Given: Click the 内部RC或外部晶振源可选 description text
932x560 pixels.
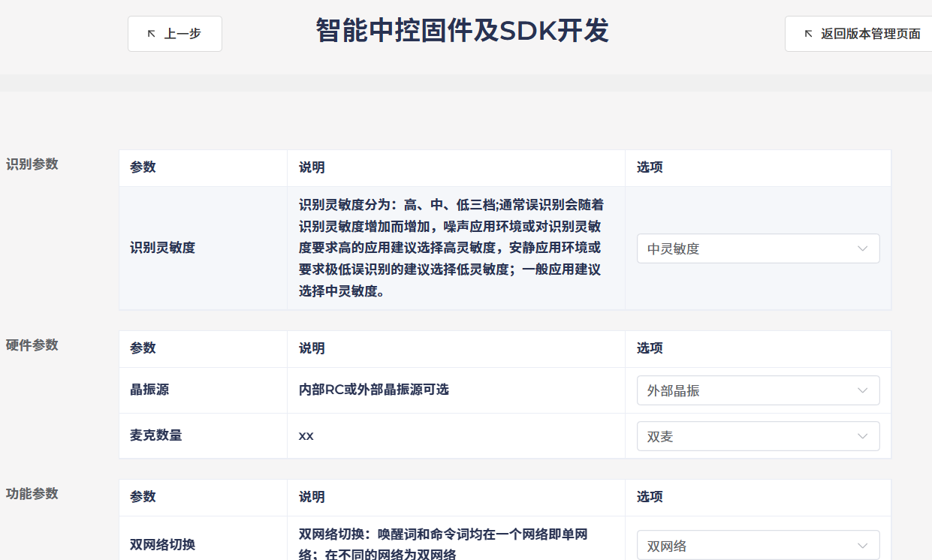Looking at the screenshot, I should tap(373, 390).
